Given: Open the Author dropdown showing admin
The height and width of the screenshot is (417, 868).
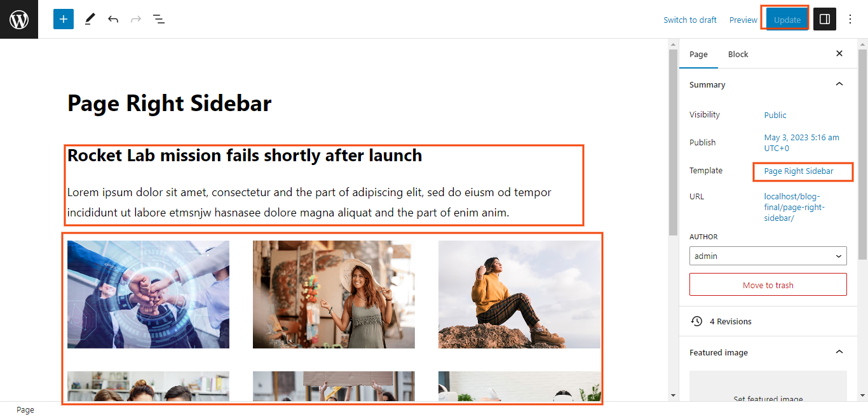Looking at the screenshot, I should (x=768, y=256).
